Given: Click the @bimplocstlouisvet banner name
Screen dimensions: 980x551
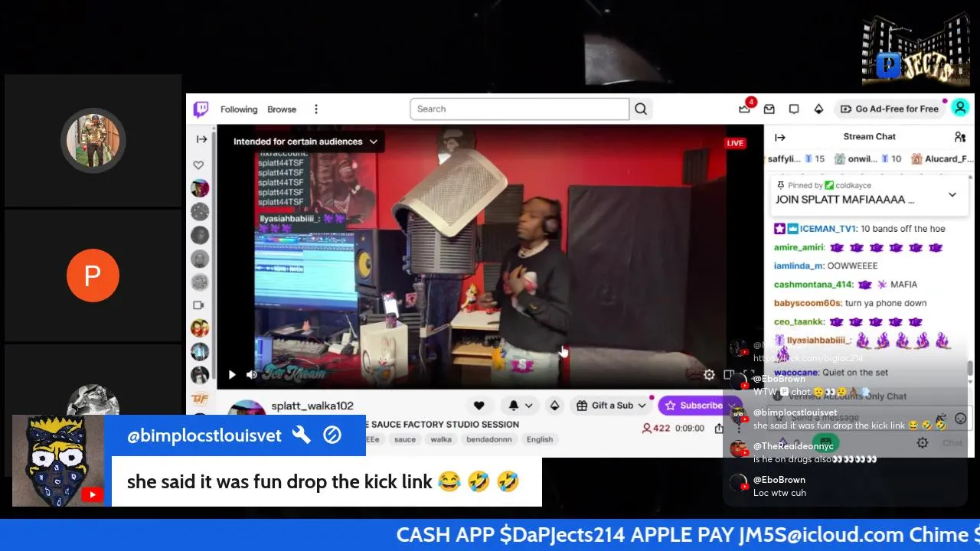Looking at the screenshot, I should (x=204, y=435).
